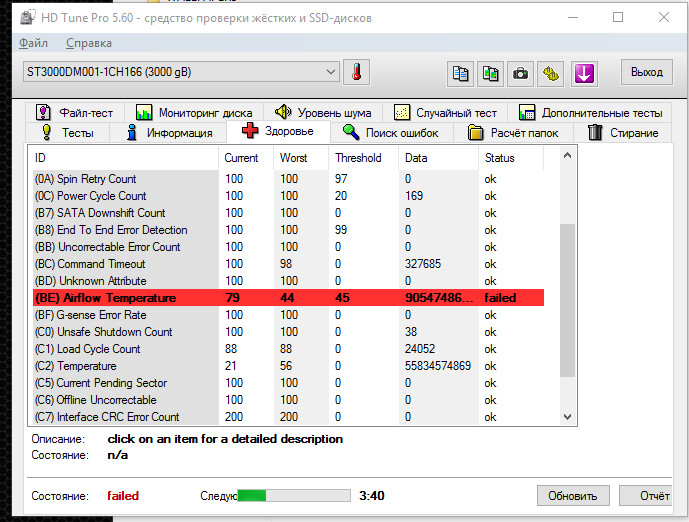
Task: Click the Обновить button
Action: [573, 496]
